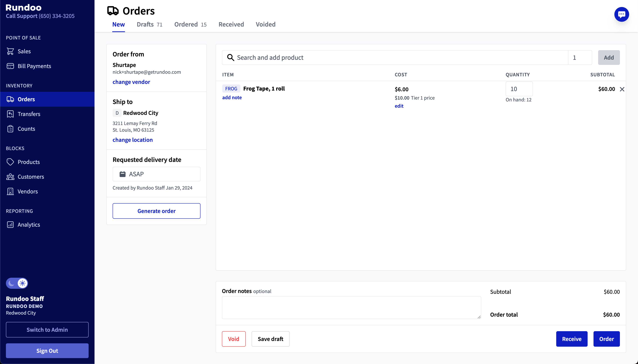Click the Products tag icon
This screenshot has width=638, height=364.
[10, 162]
